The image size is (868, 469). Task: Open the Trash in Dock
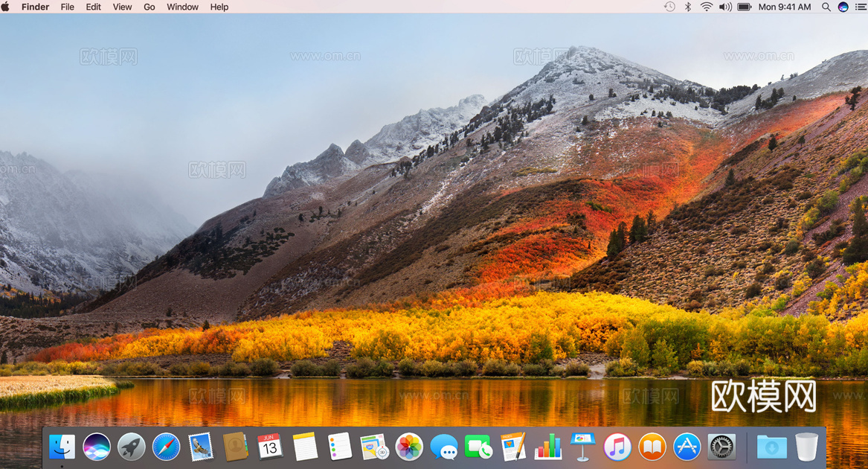(806, 447)
